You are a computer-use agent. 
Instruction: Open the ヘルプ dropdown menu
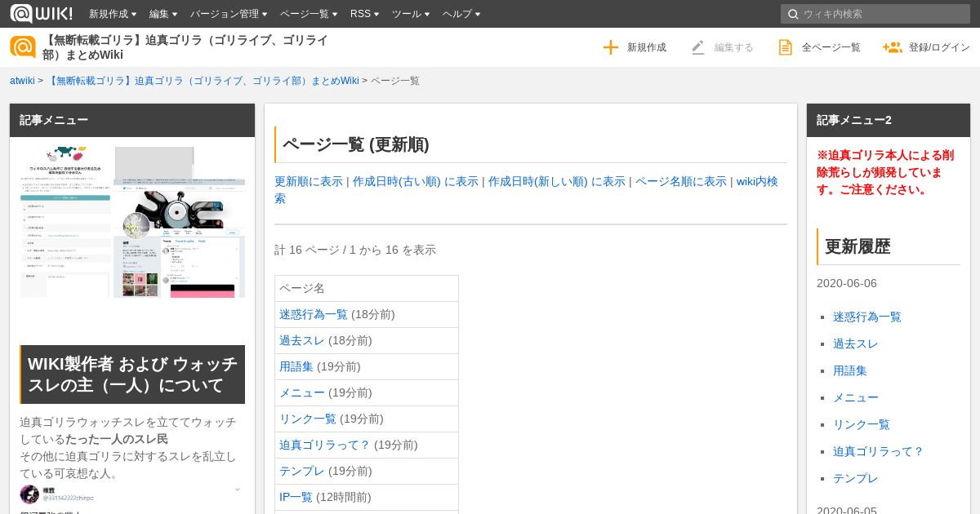[x=461, y=14]
